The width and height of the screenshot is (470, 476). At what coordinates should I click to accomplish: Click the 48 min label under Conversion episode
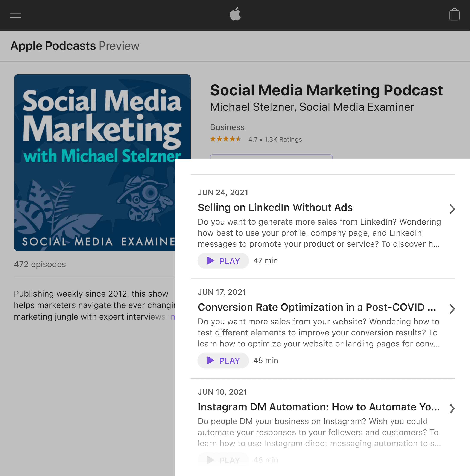tap(266, 360)
